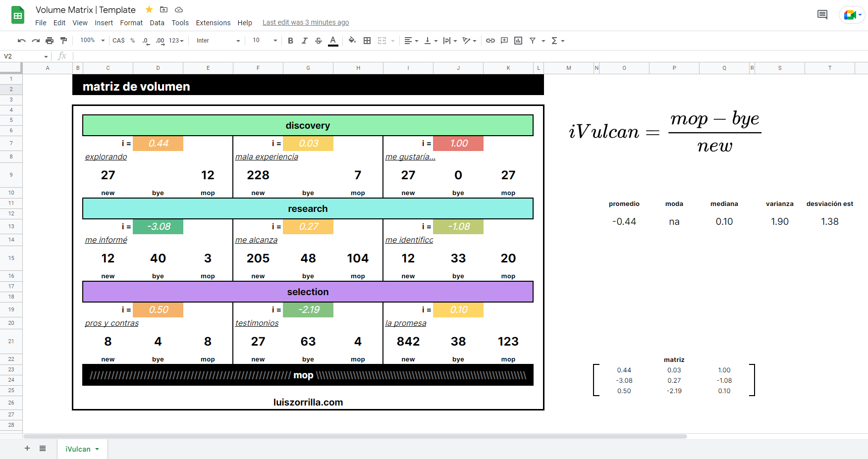Image resolution: width=868 pixels, height=459 pixels.
Task: Create a filter with the filter icon
Action: point(532,41)
